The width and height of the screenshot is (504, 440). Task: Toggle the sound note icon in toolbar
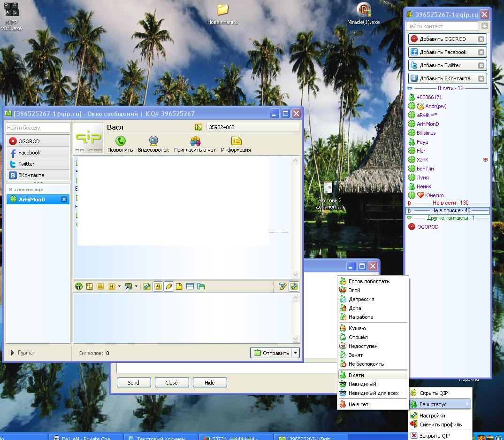coord(158,286)
